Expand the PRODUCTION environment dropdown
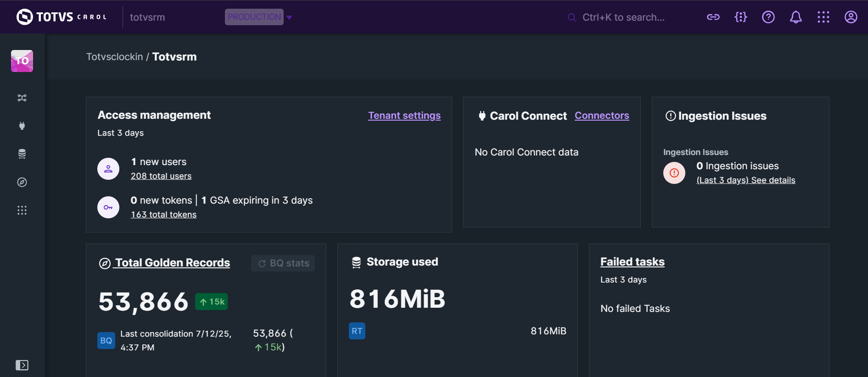868x377 pixels. pyautogui.click(x=290, y=17)
